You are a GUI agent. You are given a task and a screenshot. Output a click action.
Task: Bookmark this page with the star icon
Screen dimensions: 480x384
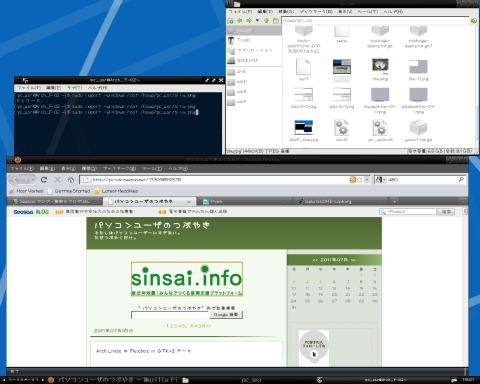[360, 180]
